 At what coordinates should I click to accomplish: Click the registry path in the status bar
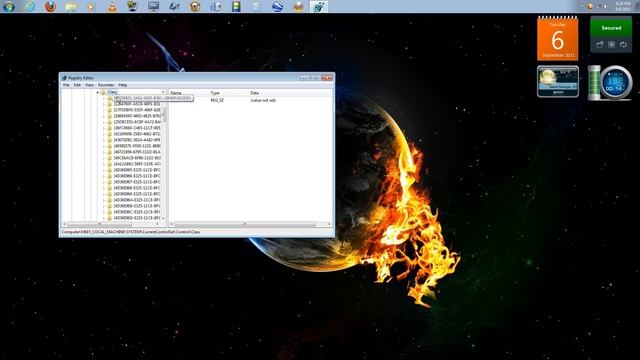coord(131,232)
